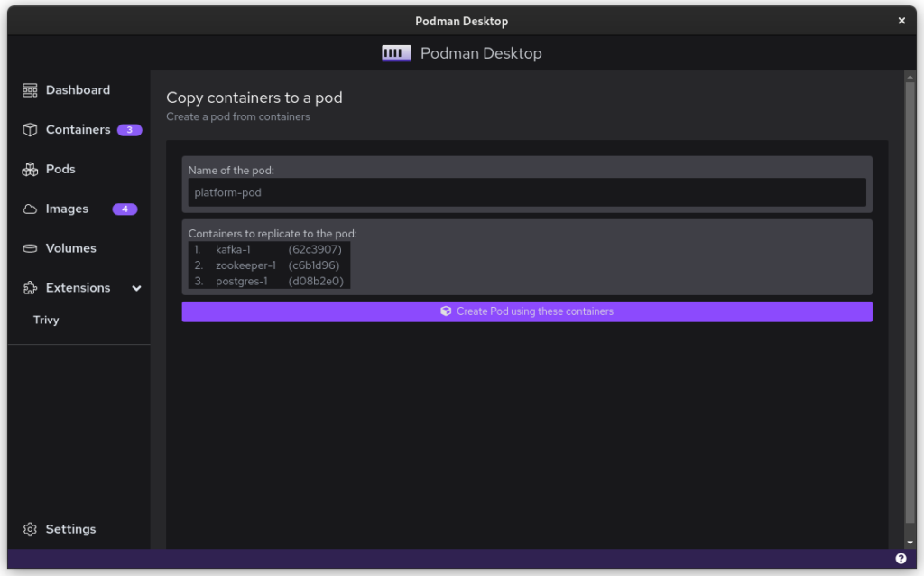
Task: Click the Volumes disk icon
Action: point(30,248)
